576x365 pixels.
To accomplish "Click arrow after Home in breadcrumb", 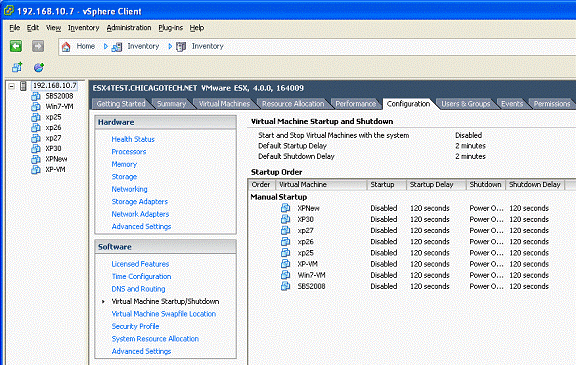I will tap(106, 46).
